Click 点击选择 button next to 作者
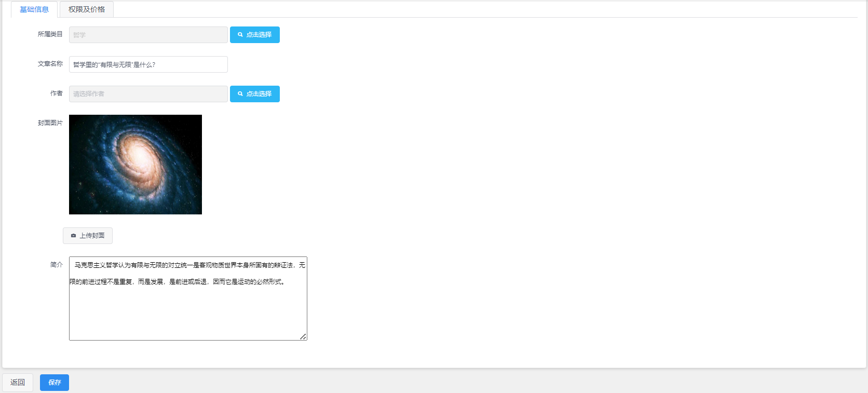Viewport: 868px width, 393px height. pos(255,94)
